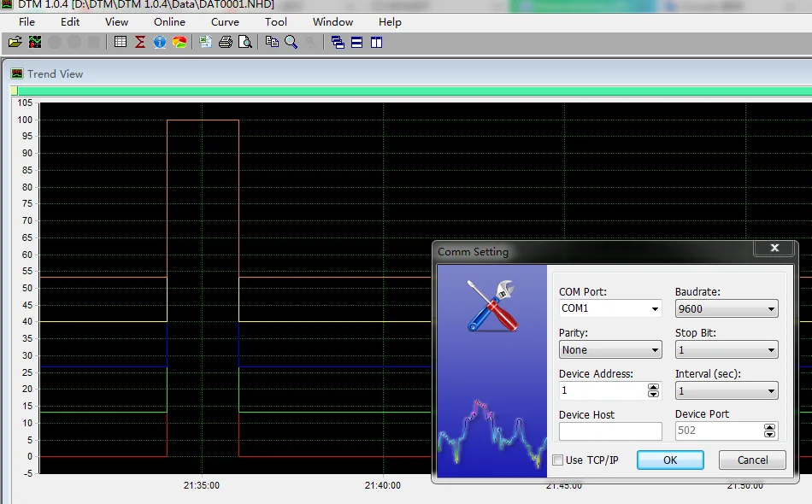Screen dimensions: 812x504
Task: Open the Baudrate dropdown showing 9600
Action: (727, 308)
